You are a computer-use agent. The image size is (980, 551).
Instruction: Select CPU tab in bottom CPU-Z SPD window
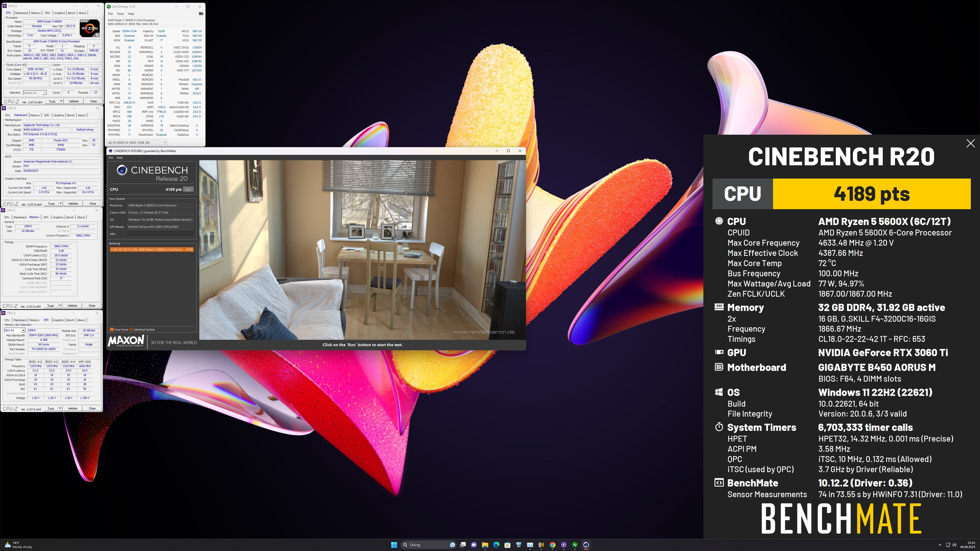pos(7,320)
